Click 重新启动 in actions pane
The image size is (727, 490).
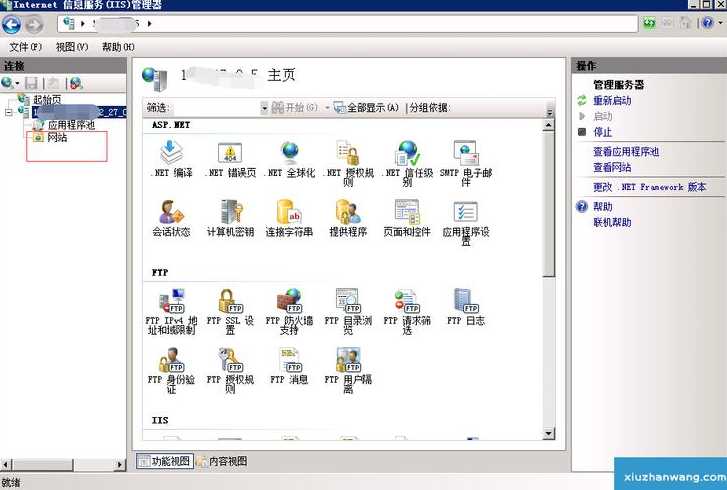click(x=612, y=101)
